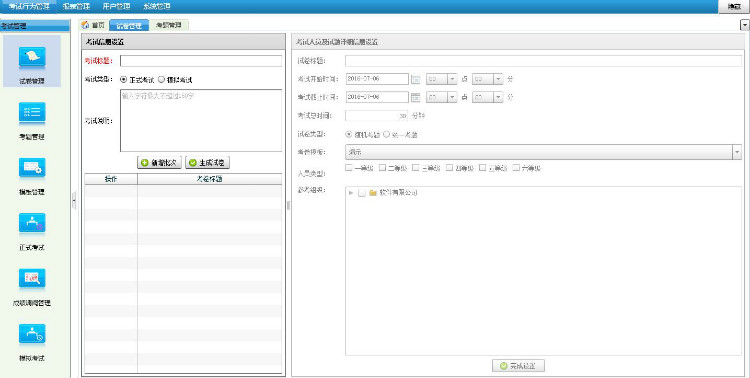The image size is (750, 378).
Task: Open the exam start time hour dropdown
Action: click(x=452, y=79)
